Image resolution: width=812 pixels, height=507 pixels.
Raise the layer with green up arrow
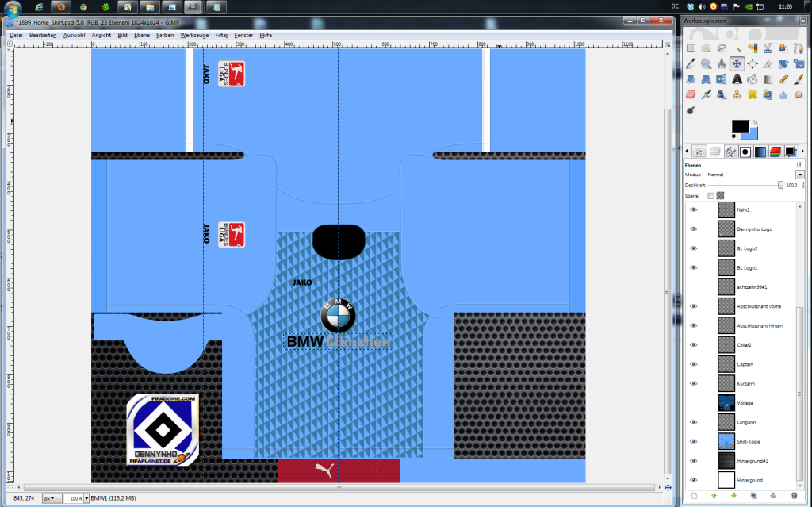[714, 496]
